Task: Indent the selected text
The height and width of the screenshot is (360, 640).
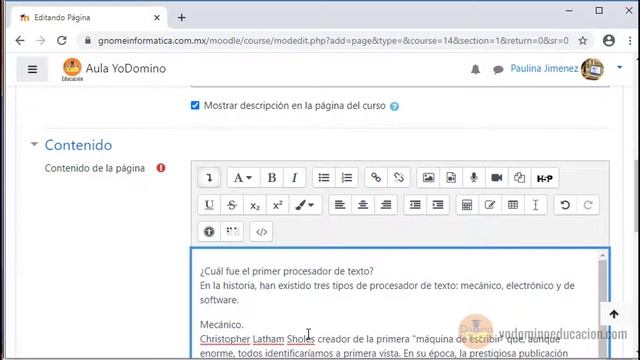Action: click(x=438, y=204)
